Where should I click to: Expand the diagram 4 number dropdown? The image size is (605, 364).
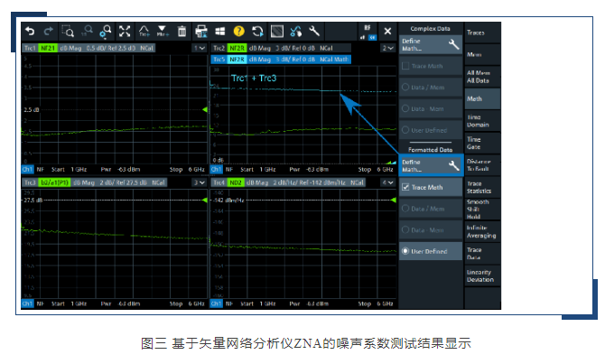[387, 182]
